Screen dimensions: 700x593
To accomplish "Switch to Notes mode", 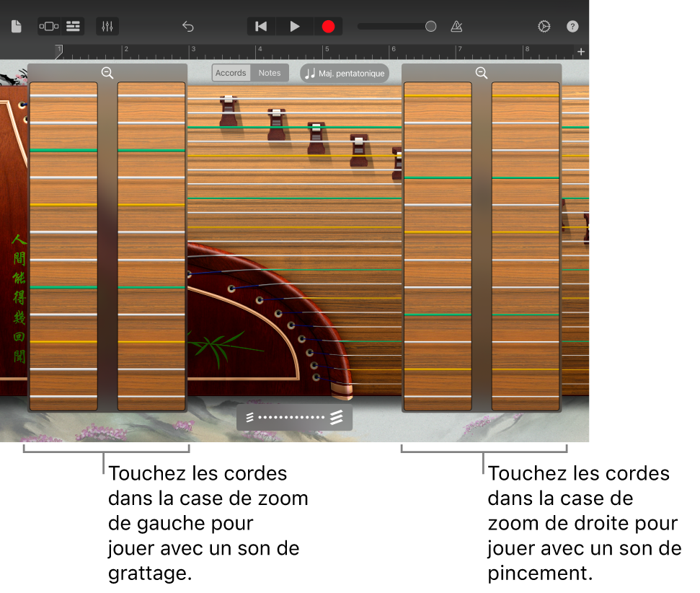I will 269,72.
